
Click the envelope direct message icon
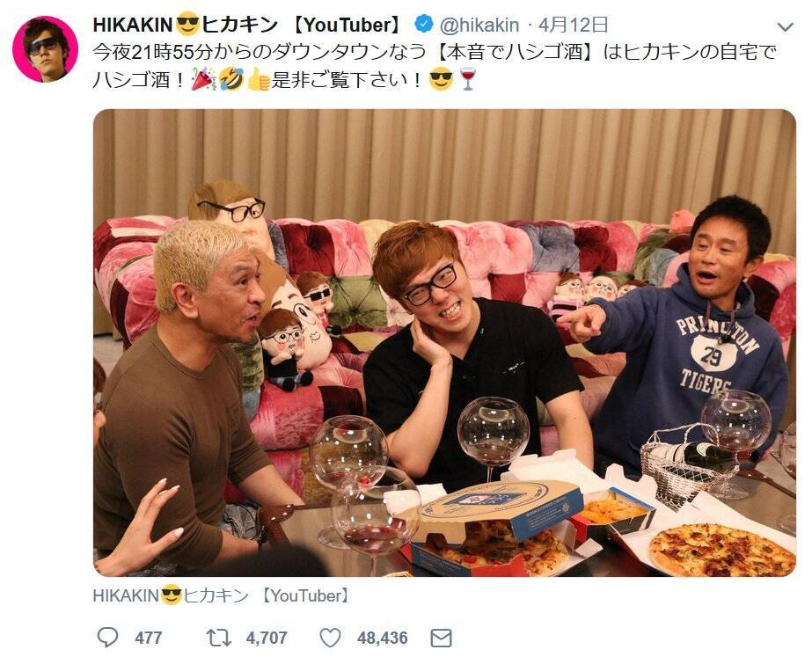pos(442,638)
